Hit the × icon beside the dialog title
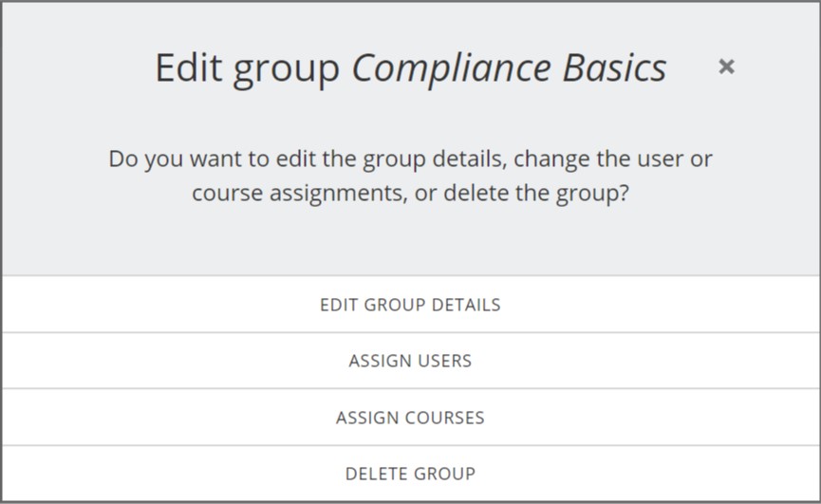 point(726,66)
